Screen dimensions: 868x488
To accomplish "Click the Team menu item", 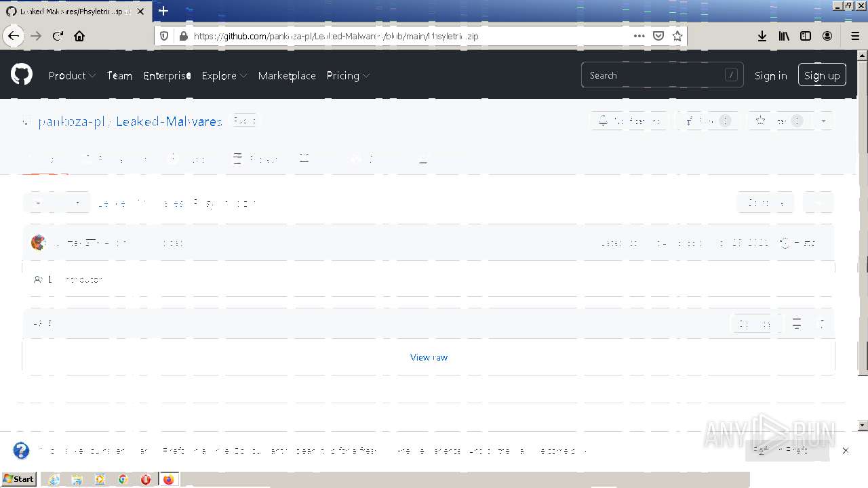I will (119, 75).
